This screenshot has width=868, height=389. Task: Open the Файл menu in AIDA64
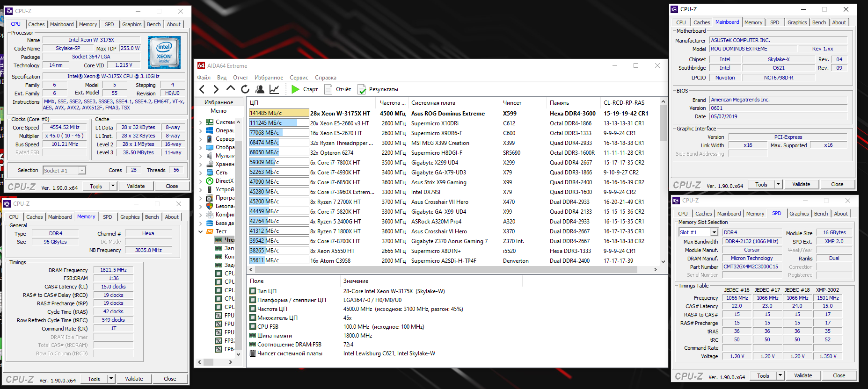(x=204, y=78)
